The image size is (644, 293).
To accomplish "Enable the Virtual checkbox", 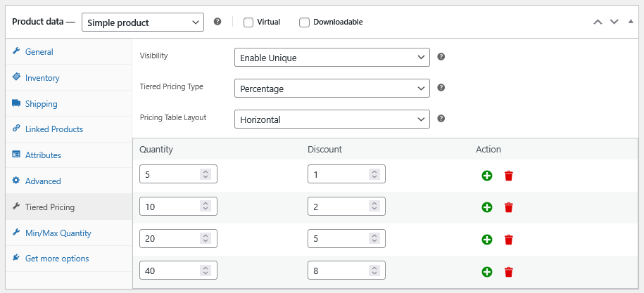I will (248, 22).
